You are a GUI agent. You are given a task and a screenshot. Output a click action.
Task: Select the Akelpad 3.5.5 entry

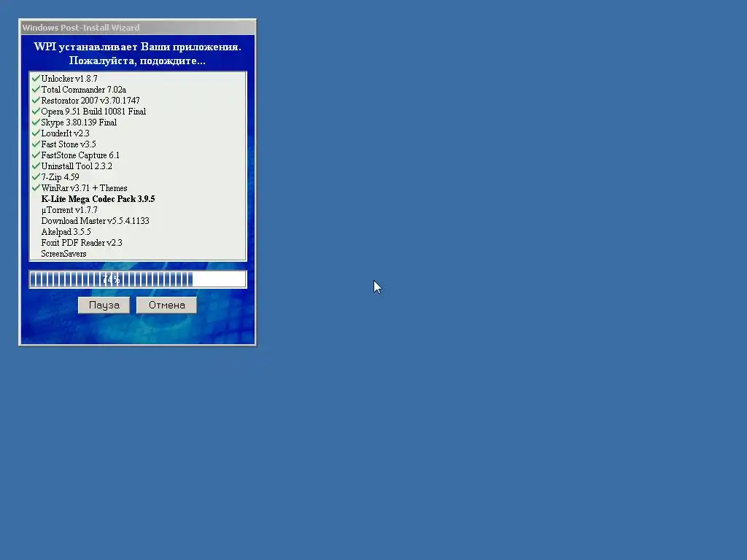pos(66,232)
